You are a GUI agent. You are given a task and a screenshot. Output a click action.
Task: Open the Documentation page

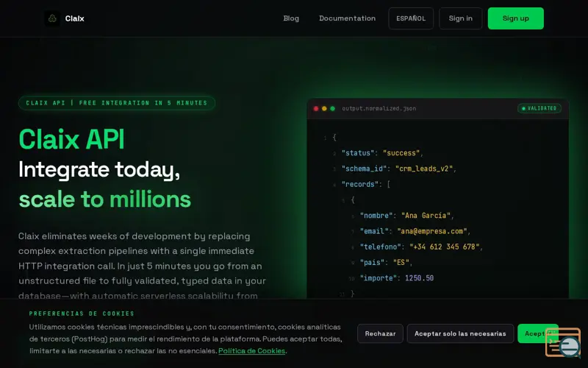coord(347,18)
